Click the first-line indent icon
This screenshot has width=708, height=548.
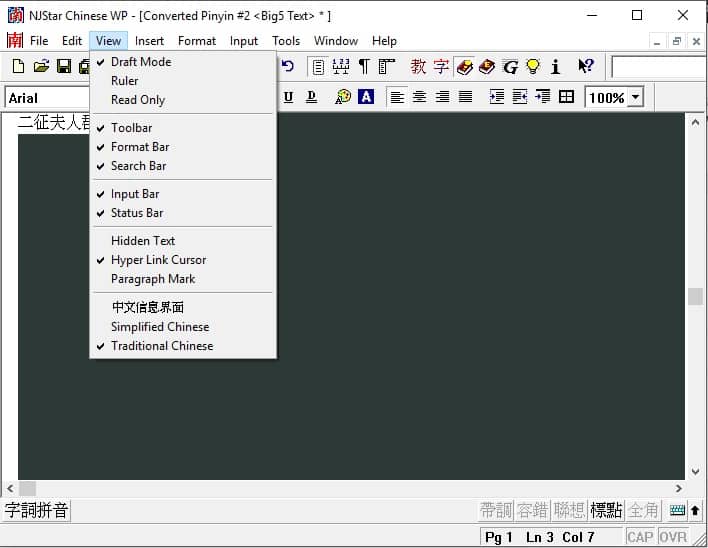tap(543, 97)
